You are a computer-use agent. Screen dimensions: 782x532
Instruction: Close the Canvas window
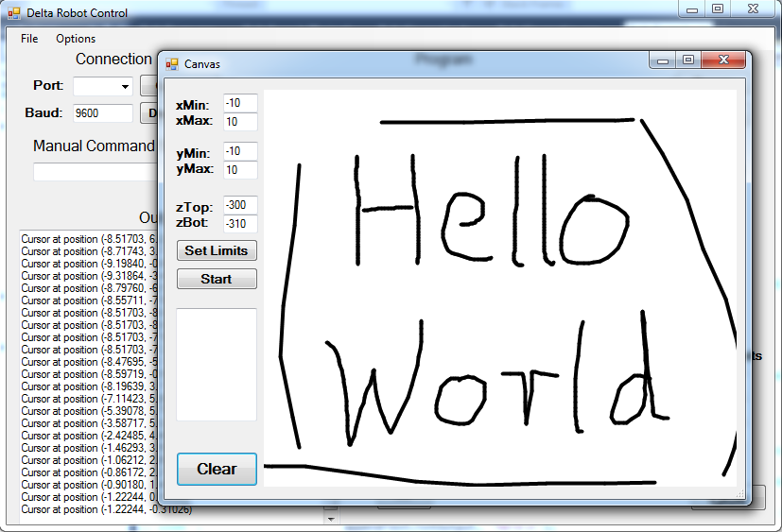(723, 60)
